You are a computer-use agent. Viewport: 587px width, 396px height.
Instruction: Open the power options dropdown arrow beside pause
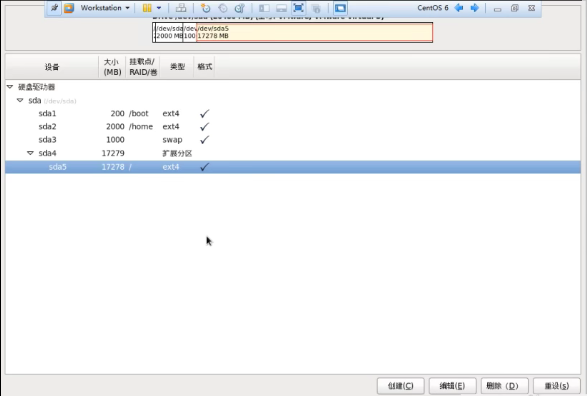[x=159, y=8]
